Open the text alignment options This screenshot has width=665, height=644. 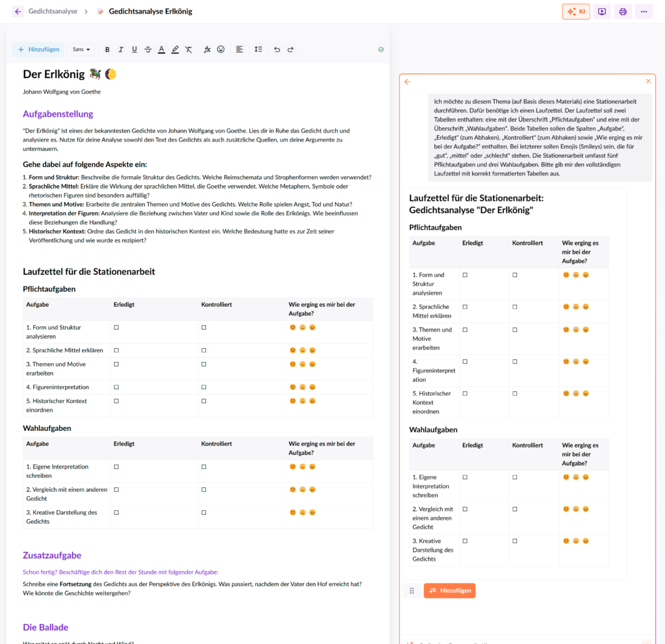coord(240,49)
